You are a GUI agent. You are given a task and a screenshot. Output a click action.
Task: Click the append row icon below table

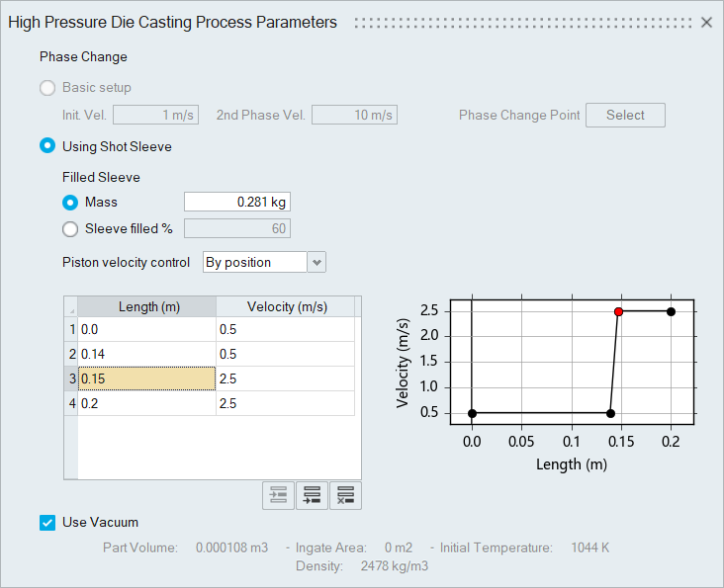coord(312,495)
